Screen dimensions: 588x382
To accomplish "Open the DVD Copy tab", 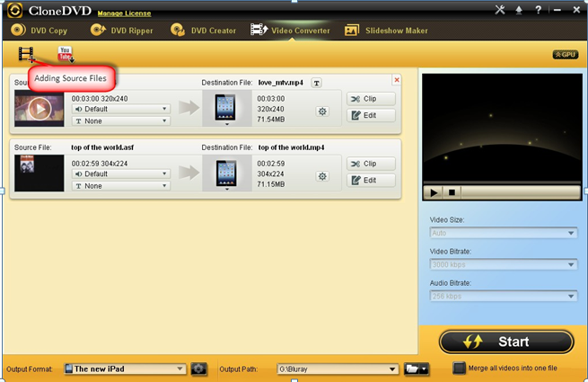I will 39,30.
